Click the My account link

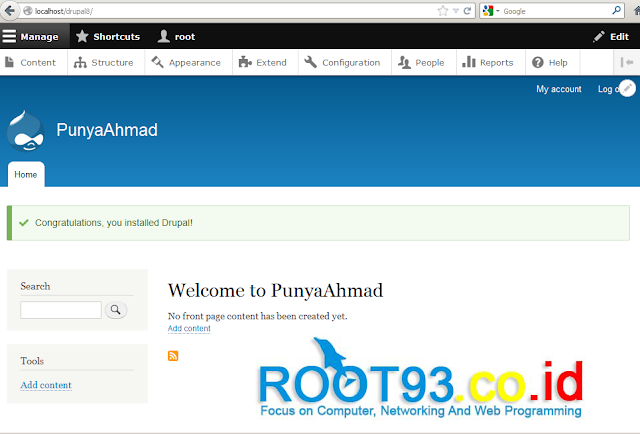coord(559,89)
